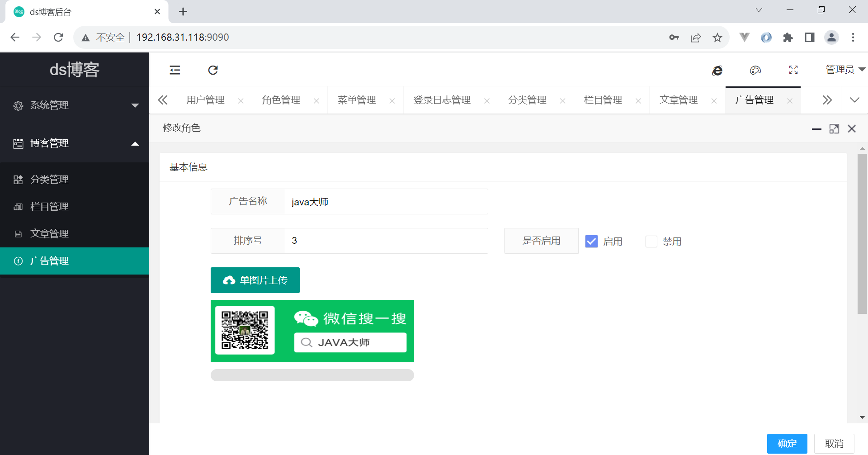Switch to the 登录日志管理 tab
This screenshot has height=455, width=868.
tap(442, 100)
